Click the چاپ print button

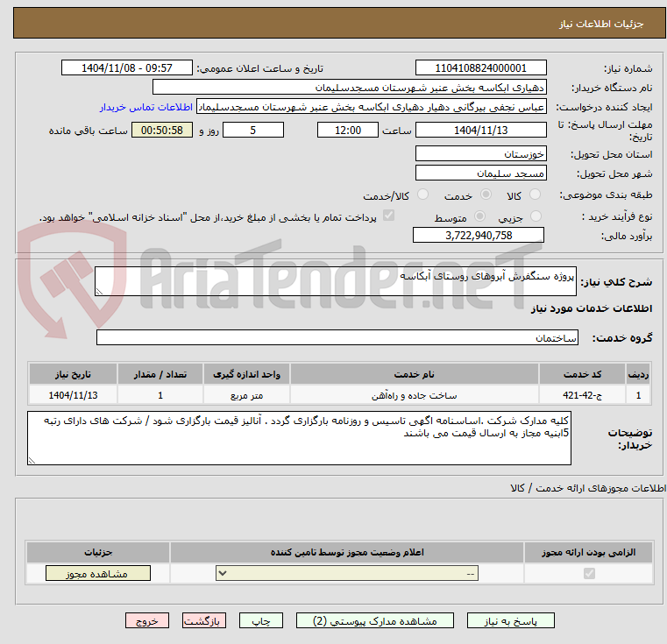(x=261, y=621)
